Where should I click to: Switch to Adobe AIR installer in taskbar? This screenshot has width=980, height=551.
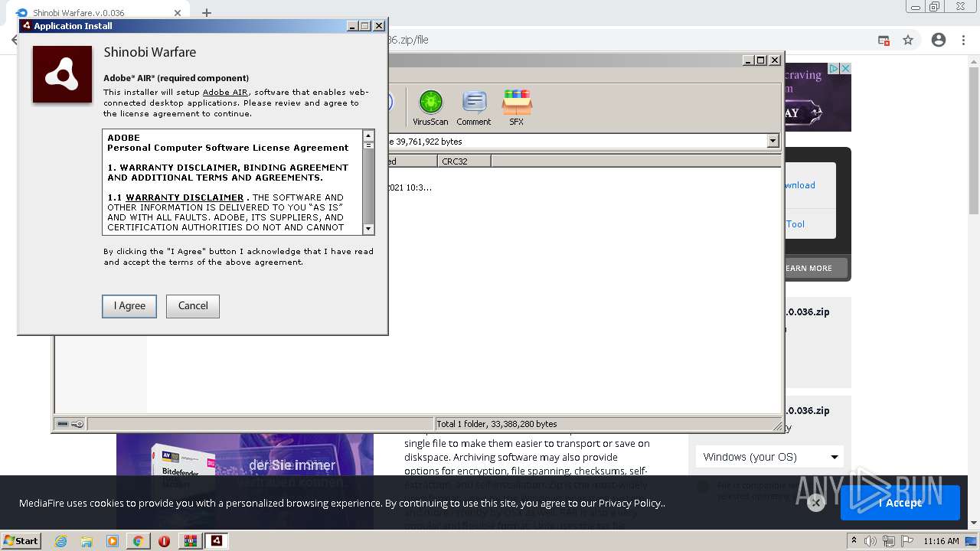pos(217,541)
